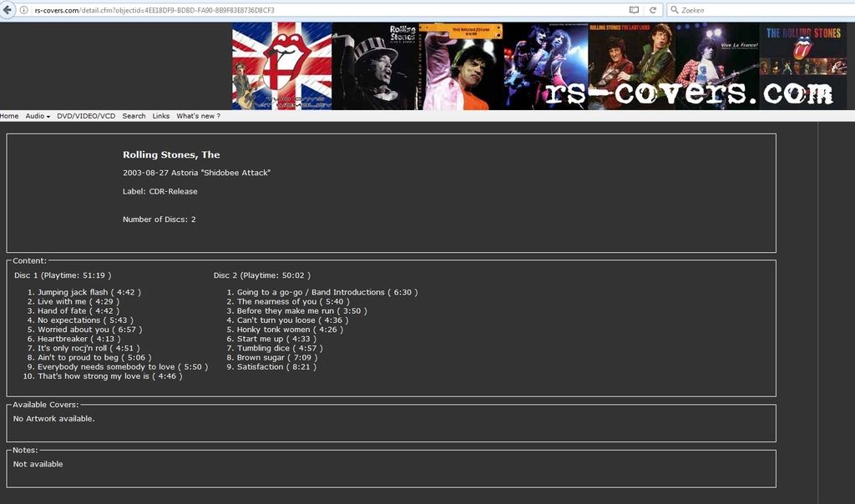Open site information icon in address bar
The image size is (855, 504).
[x=24, y=10]
